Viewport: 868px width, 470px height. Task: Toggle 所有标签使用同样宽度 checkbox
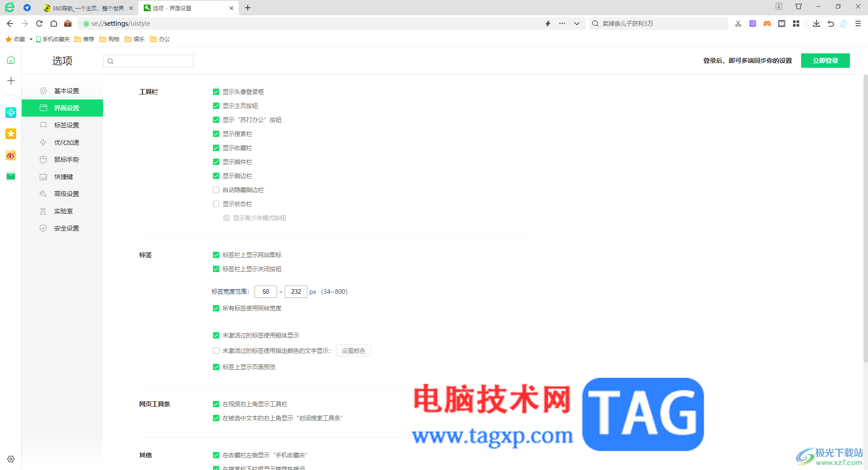click(216, 308)
